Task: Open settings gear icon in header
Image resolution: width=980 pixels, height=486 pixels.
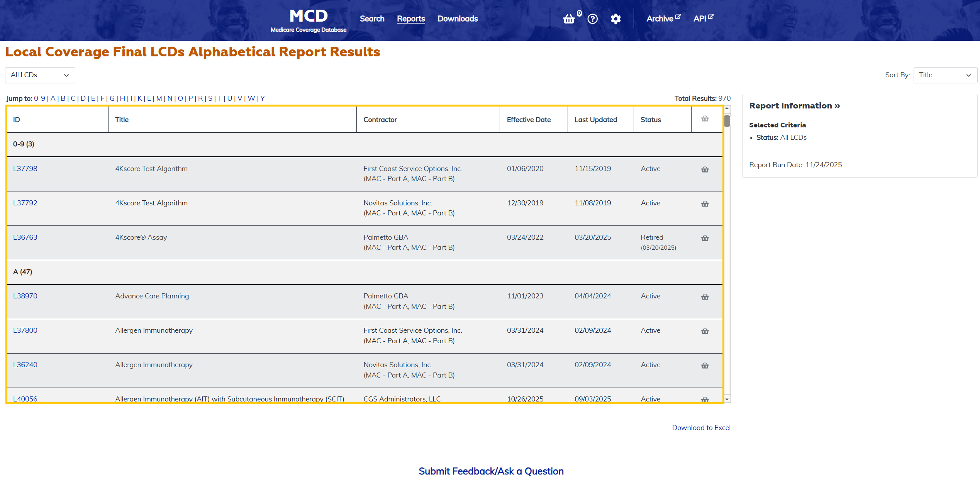Action: (615, 19)
